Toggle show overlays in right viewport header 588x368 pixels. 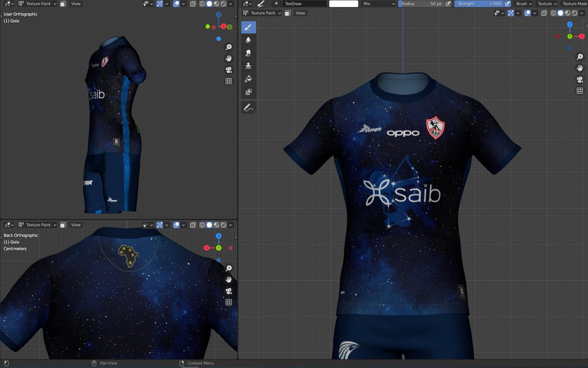[x=528, y=13]
